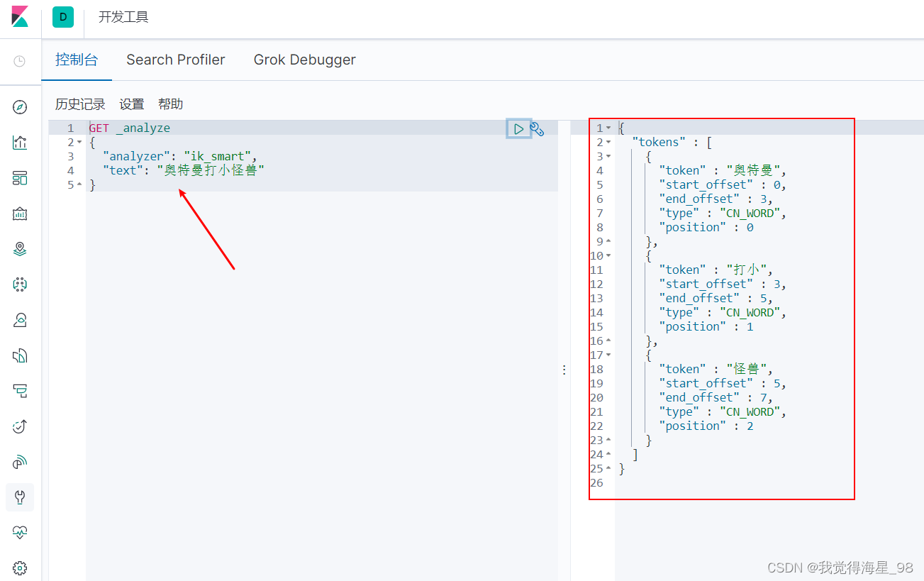Collapse second token object at output line 10
Image resolution: width=924 pixels, height=581 pixels.
click(x=608, y=256)
